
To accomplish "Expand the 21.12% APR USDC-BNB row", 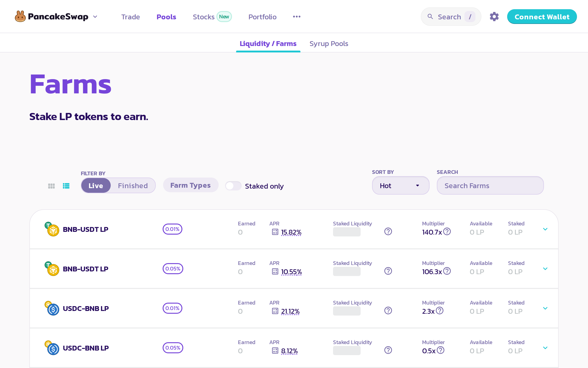I will 545,308.
